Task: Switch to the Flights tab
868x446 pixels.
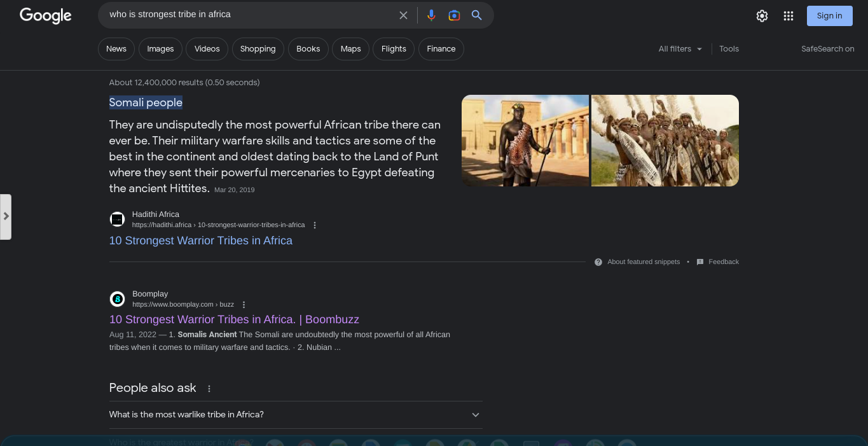Action: click(x=394, y=49)
